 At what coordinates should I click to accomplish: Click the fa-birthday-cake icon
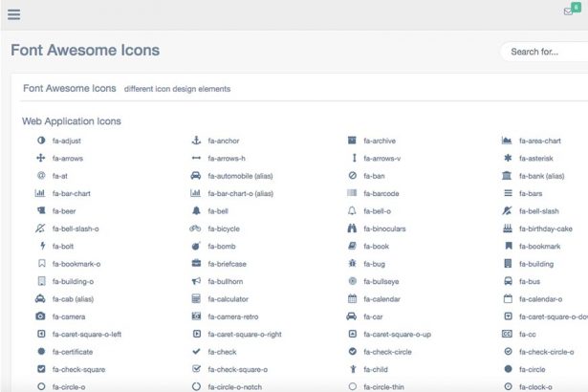(507, 229)
